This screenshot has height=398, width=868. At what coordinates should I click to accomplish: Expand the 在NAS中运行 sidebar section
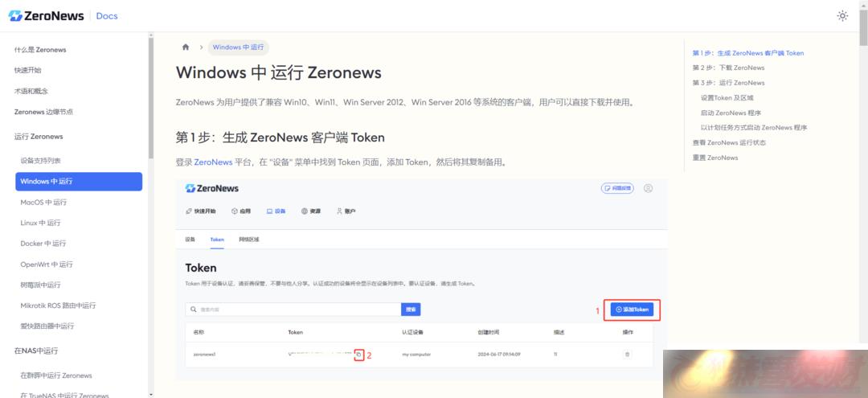(36, 351)
